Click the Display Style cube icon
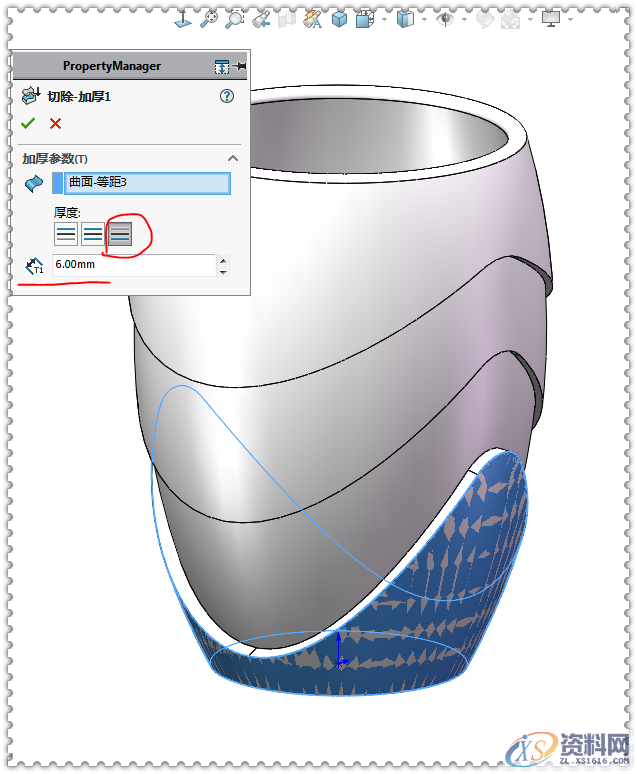 click(364, 19)
